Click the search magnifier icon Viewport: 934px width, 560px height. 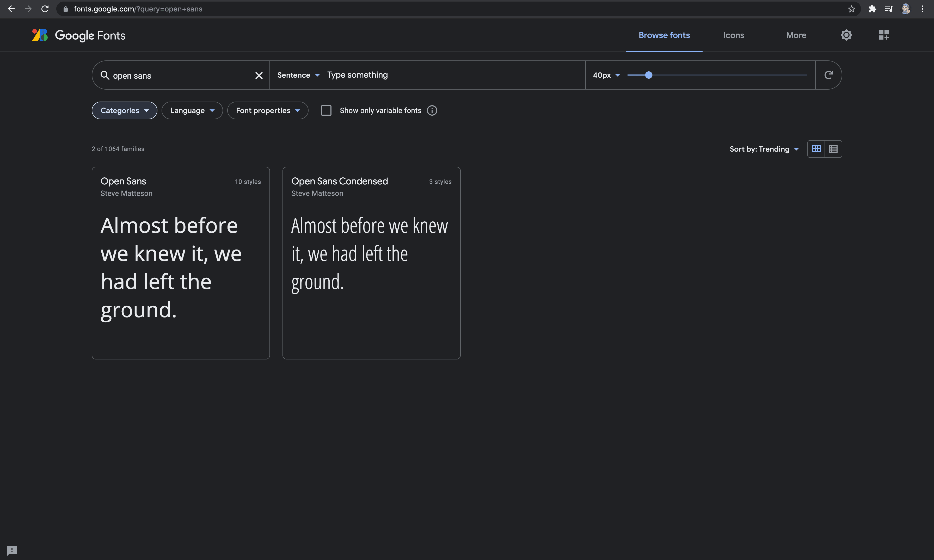point(105,75)
